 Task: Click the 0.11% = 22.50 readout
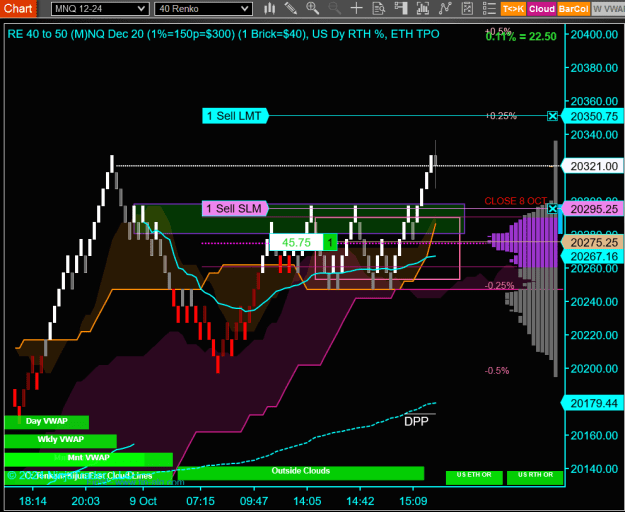521,37
